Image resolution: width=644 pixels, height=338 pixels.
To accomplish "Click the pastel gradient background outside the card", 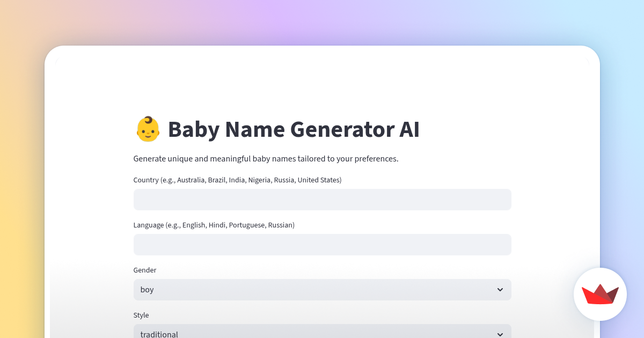I will point(21,161).
